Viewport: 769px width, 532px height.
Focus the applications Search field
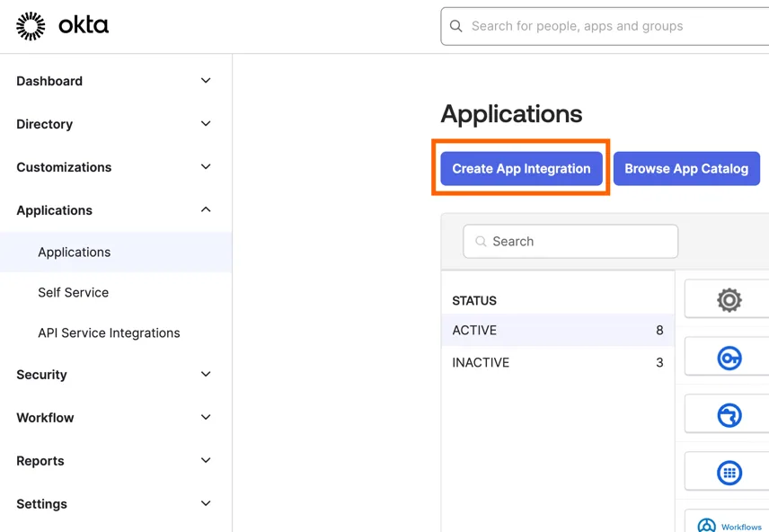pyautogui.click(x=570, y=242)
